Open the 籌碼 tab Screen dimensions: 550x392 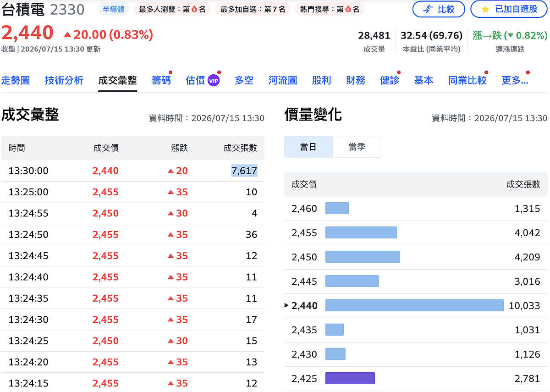tap(161, 81)
